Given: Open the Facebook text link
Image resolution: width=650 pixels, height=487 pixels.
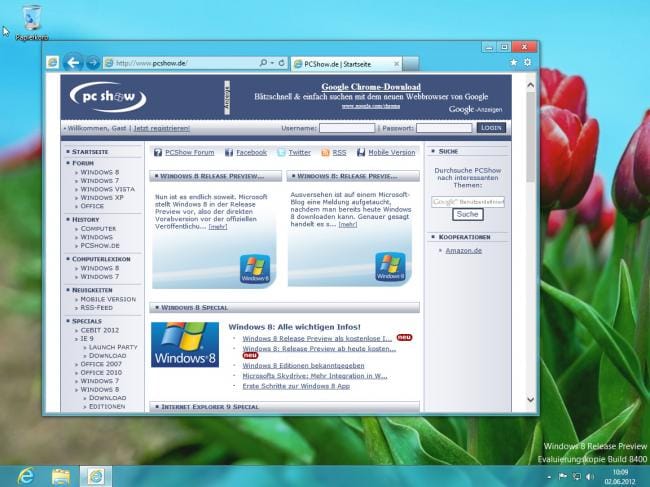Looking at the screenshot, I should (x=251, y=153).
